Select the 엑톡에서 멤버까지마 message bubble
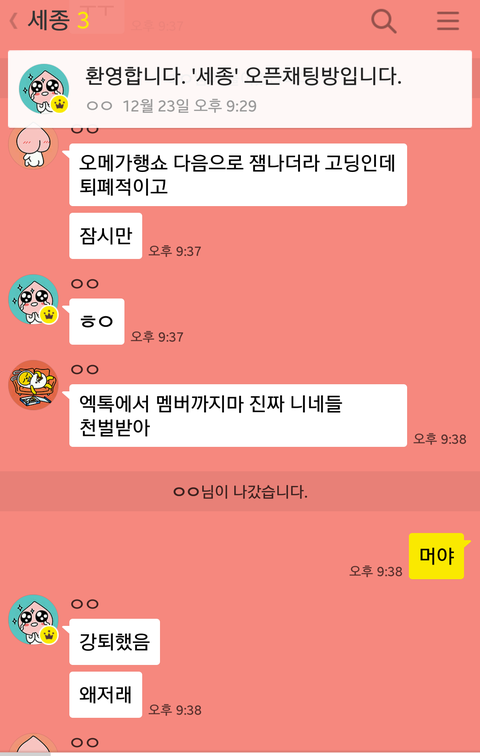The height and width of the screenshot is (756, 480). click(x=238, y=416)
